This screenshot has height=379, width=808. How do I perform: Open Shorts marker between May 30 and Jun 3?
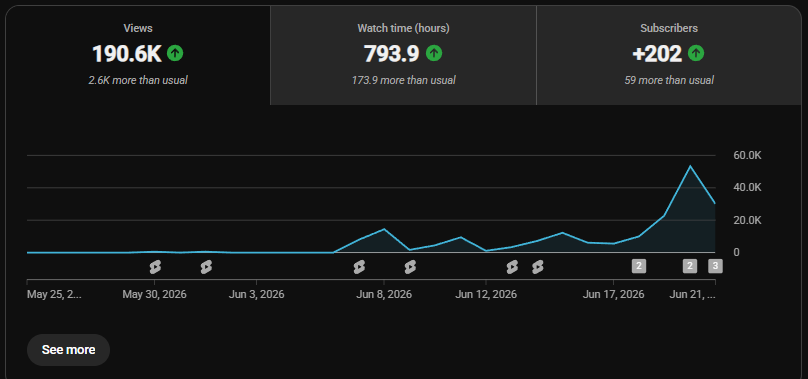pos(206,267)
